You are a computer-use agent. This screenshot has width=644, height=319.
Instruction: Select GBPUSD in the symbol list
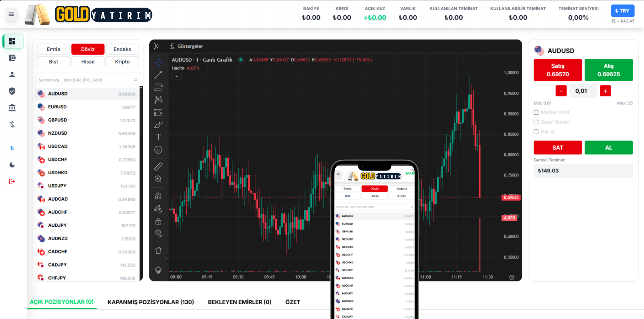pos(86,120)
